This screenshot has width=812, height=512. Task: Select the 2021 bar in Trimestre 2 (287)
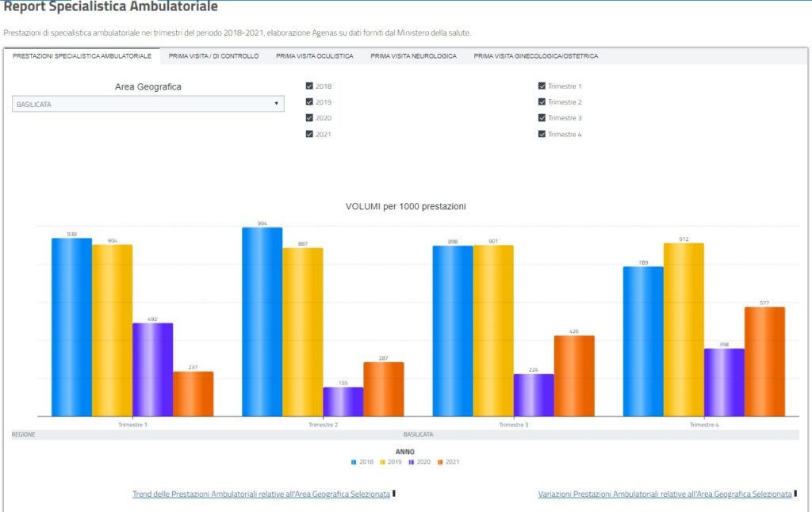coord(384,389)
